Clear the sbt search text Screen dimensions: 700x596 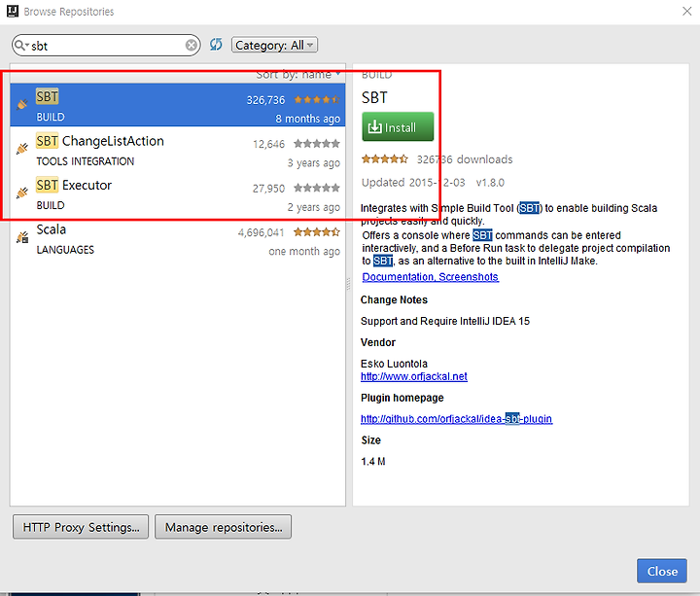pos(192,45)
